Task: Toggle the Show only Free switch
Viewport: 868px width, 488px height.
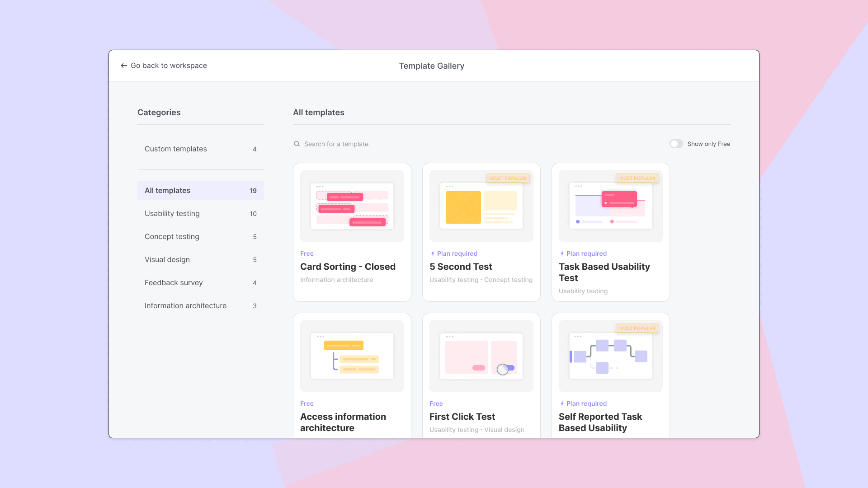Action: (676, 144)
